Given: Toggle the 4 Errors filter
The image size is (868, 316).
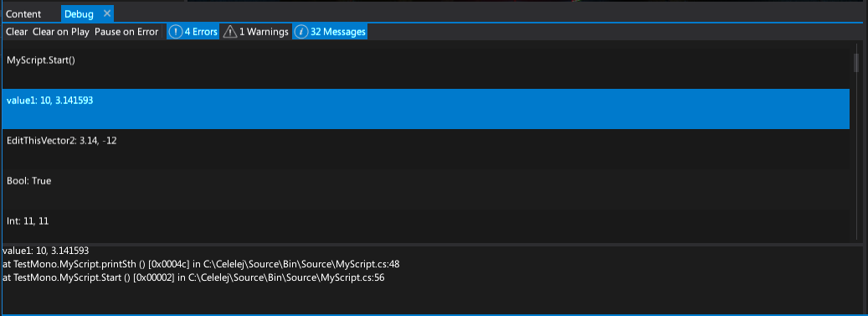Looking at the screenshot, I should 193,32.
